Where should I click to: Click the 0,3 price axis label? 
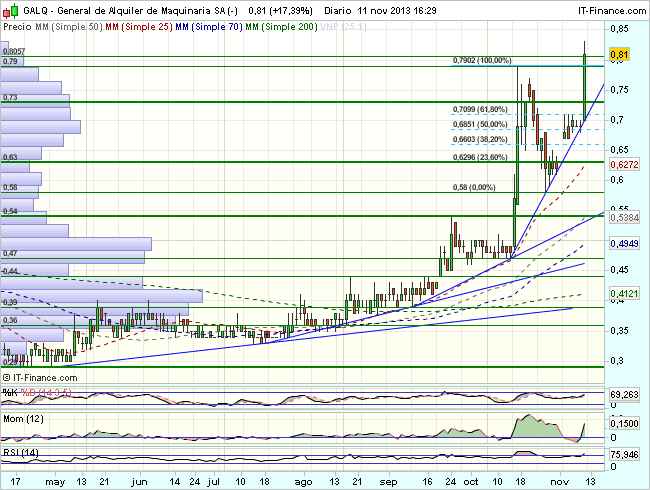[x=617, y=361]
